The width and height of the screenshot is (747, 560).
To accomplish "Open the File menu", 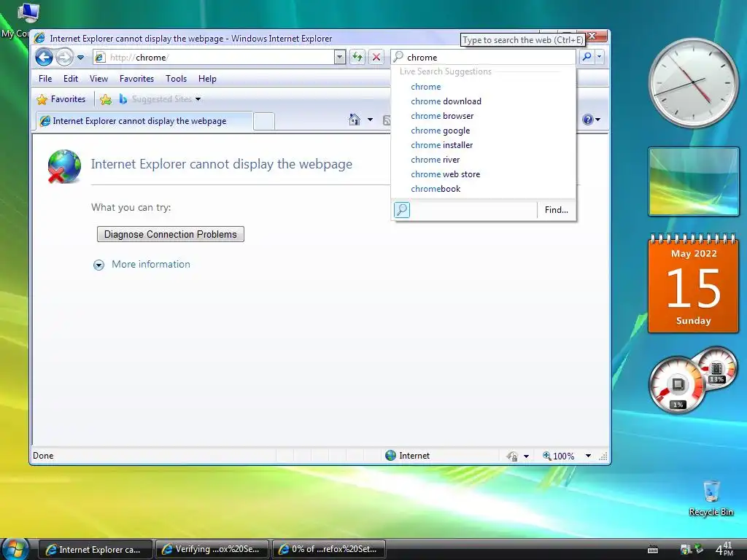I will [45, 79].
